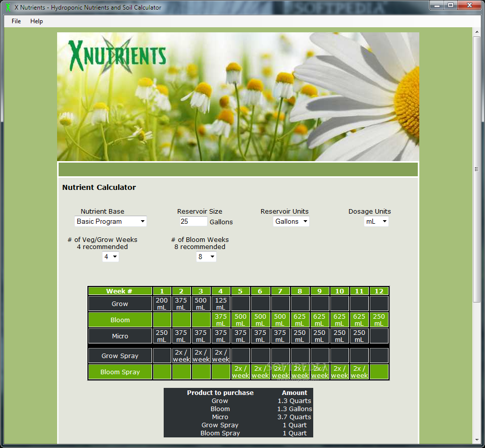The height and width of the screenshot is (448, 485).
Task: Click week 11 Bloom Spray 2x / week cell
Action: point(359,372)
